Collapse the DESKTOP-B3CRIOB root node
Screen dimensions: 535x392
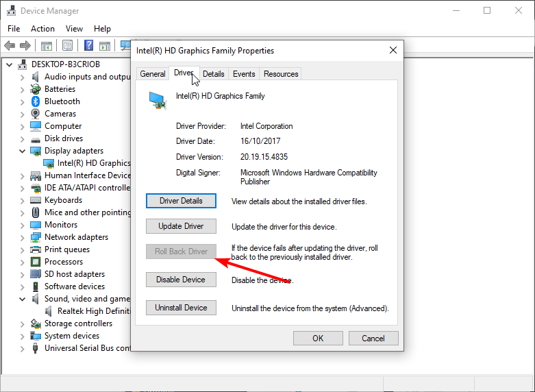pos(10,64)
